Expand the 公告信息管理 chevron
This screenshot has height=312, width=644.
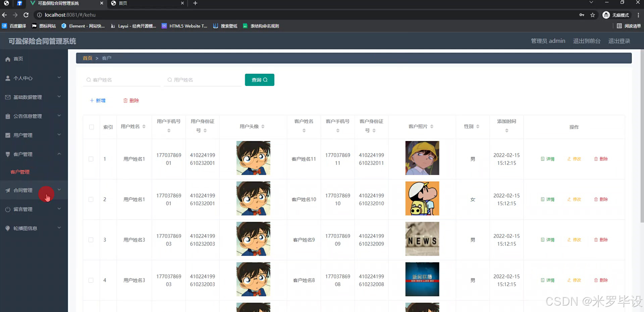[x=59, y=116]
